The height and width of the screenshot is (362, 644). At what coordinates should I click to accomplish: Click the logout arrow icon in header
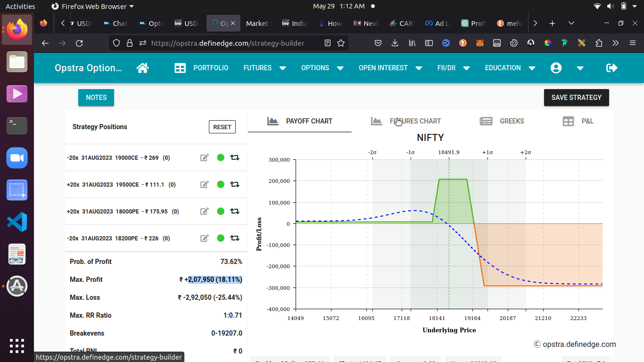click(611, 68)
